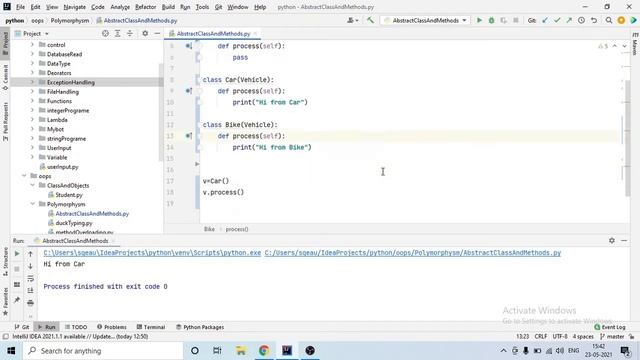Open Search Everywhere magnifier icon

tap(609, 20)
